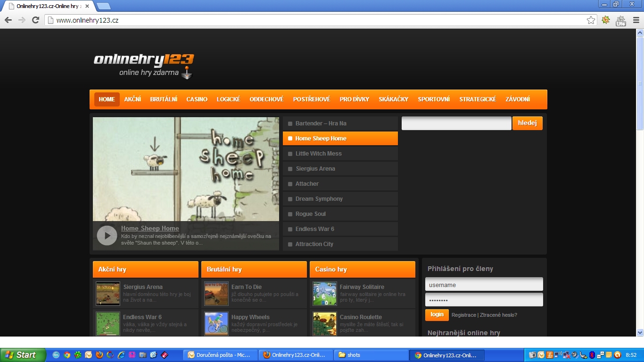Open the Registrace link
This screenshot has width=644, height=362.
464,315
